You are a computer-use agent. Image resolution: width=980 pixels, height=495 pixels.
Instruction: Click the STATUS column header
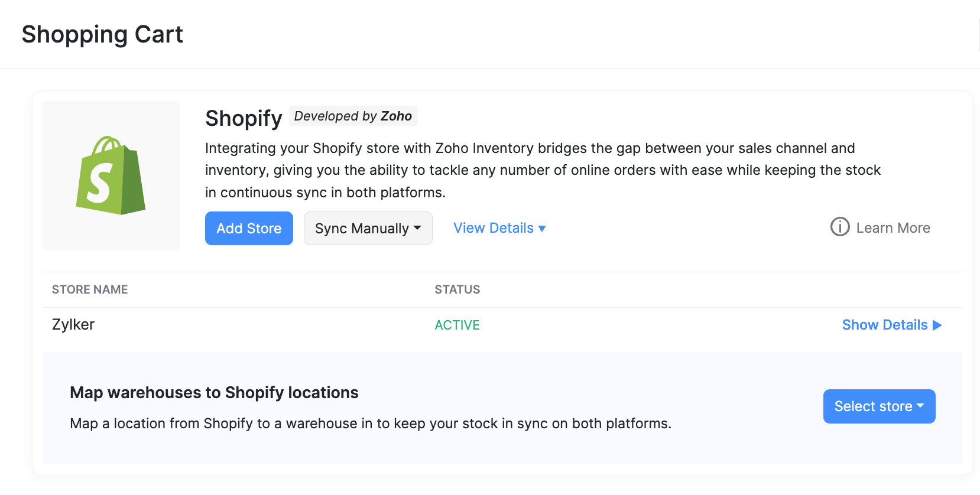click(457, 289)
